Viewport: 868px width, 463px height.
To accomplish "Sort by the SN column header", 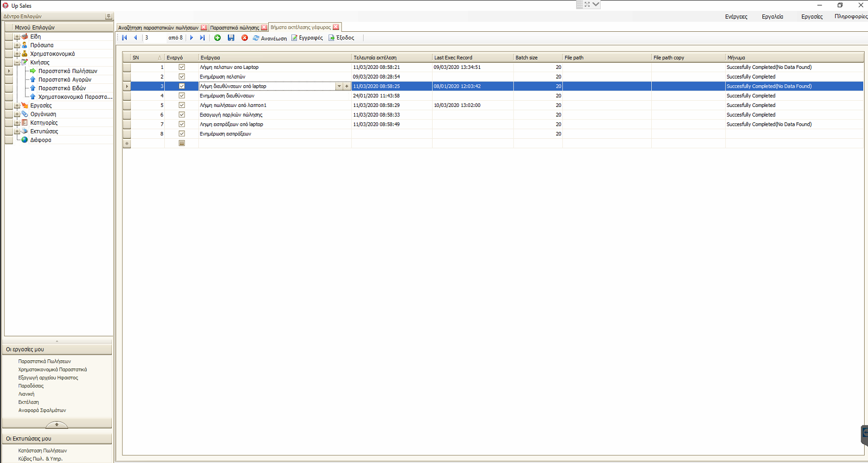I will [147, 57].
